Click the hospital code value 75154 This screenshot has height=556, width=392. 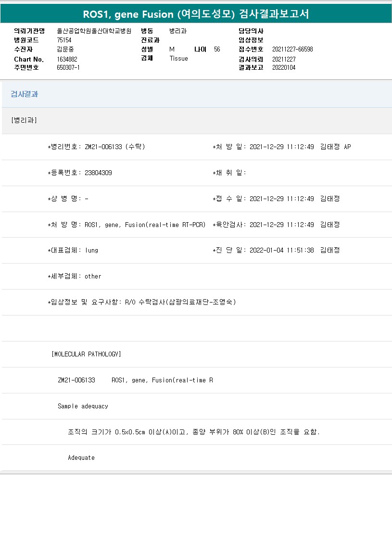(x=64, y=40)
